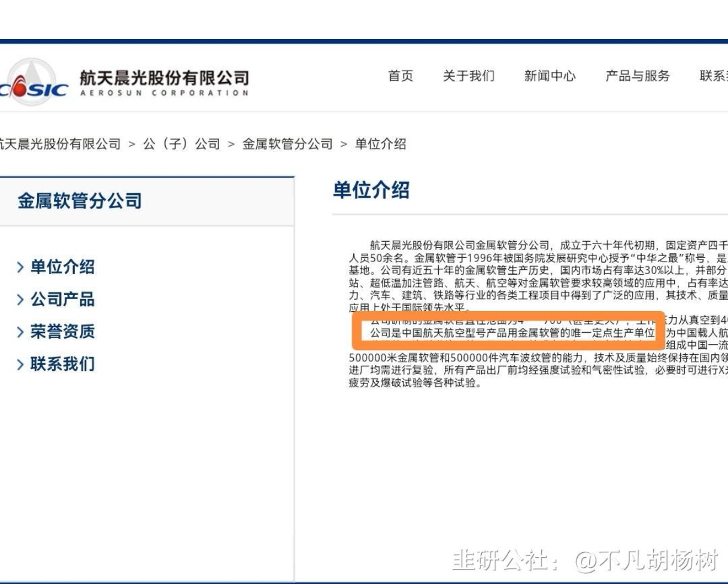The height and width of the screenshot is (584, 728).
Task: Select 公司产品 in the sidebar
Action: [63, 299]
